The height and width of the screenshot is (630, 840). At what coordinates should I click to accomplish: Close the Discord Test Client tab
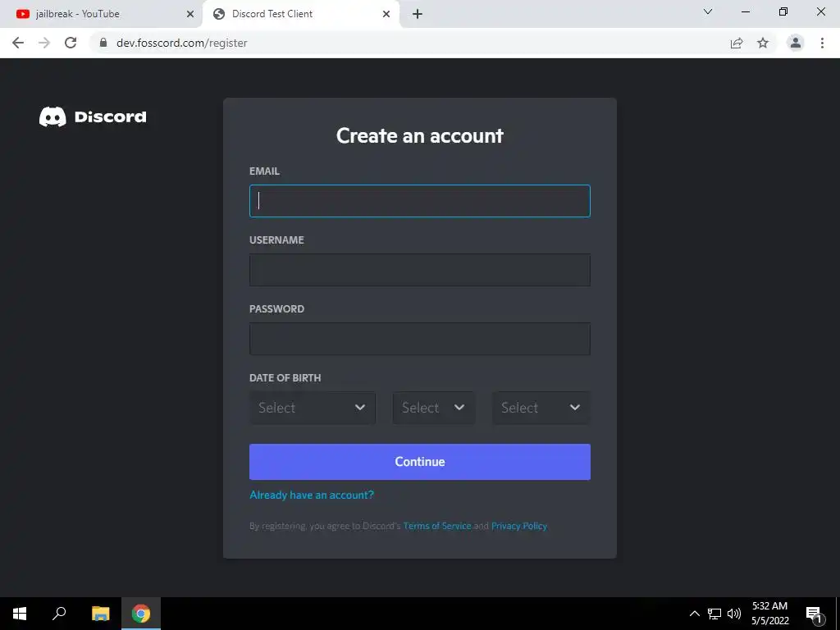pyautogui.click(x=386, y=14)
